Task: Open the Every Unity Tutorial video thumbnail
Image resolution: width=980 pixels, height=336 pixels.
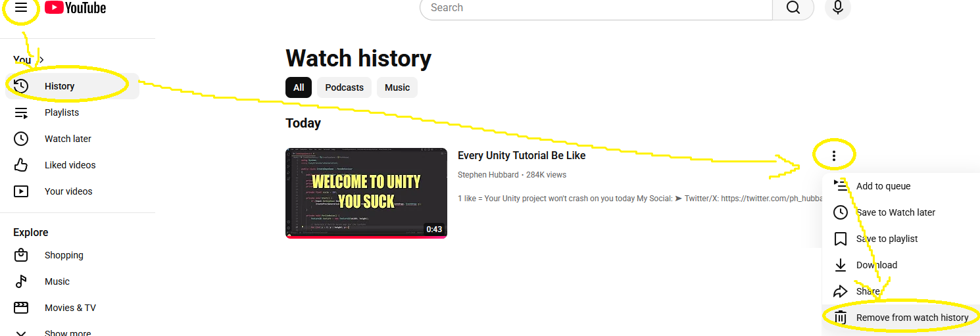Action: click(366, 193)
